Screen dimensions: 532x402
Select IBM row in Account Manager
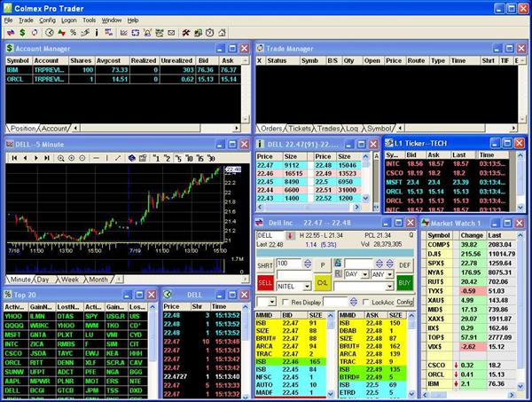(123, 69)
